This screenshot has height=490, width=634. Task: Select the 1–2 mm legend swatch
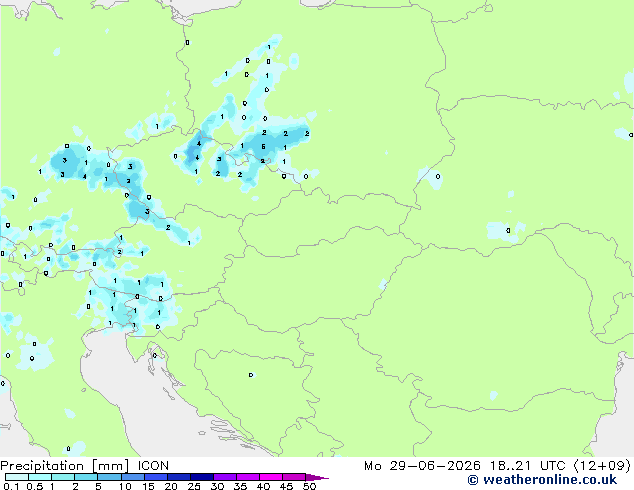pos(63,477)
